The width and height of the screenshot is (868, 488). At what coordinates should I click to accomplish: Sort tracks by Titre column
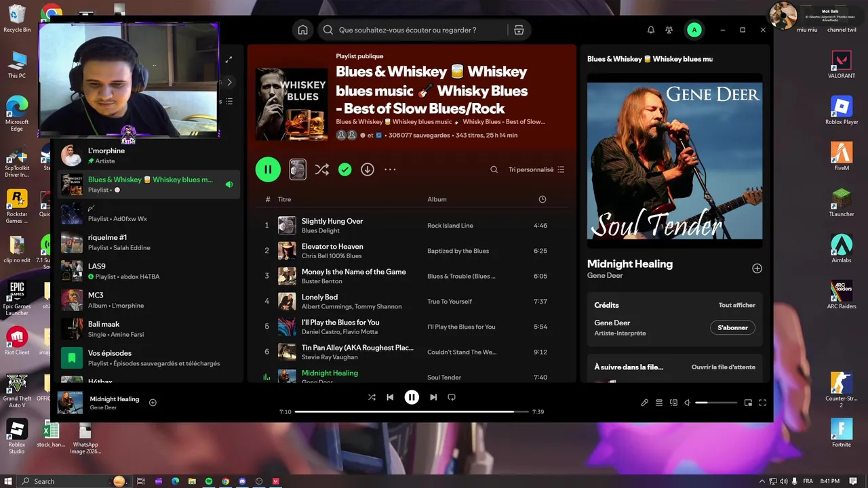click(x=284, y=199)
